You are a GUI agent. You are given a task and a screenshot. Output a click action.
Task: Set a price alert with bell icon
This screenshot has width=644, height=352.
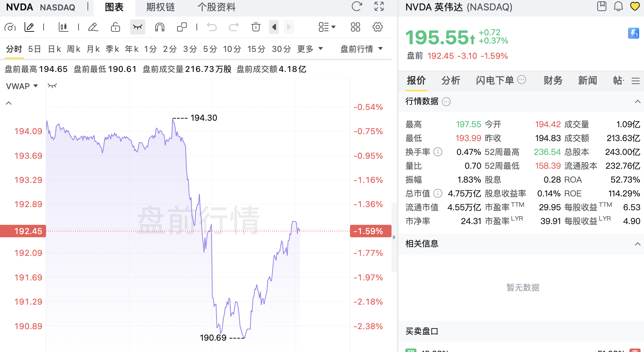pyautogui.click(x=618, y=6)
